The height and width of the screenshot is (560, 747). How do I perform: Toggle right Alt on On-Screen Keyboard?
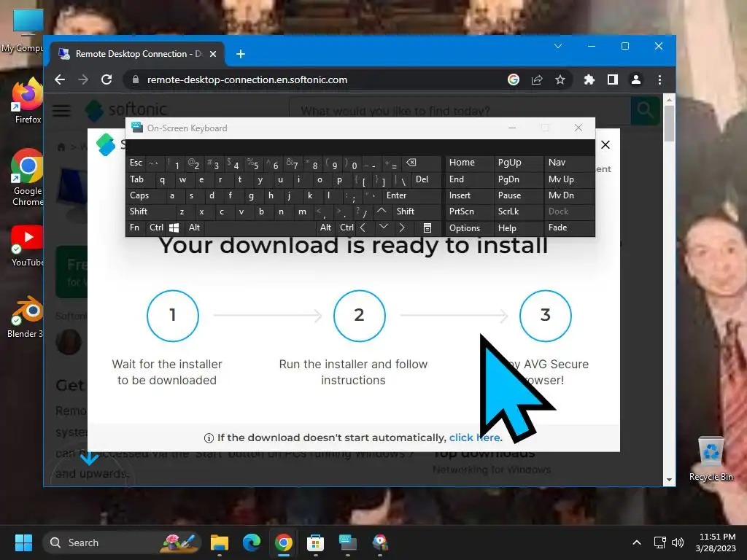click(325, 227)
